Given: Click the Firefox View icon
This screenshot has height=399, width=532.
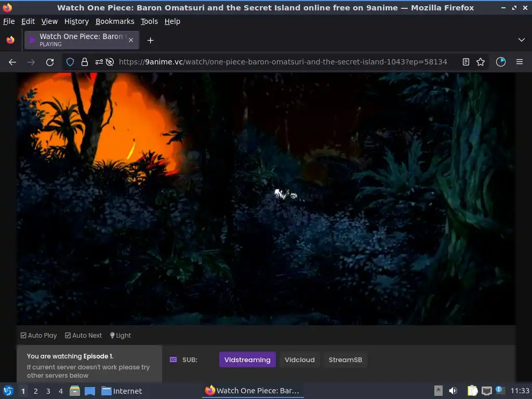Looking at the screenshot, I should (10, 40).
